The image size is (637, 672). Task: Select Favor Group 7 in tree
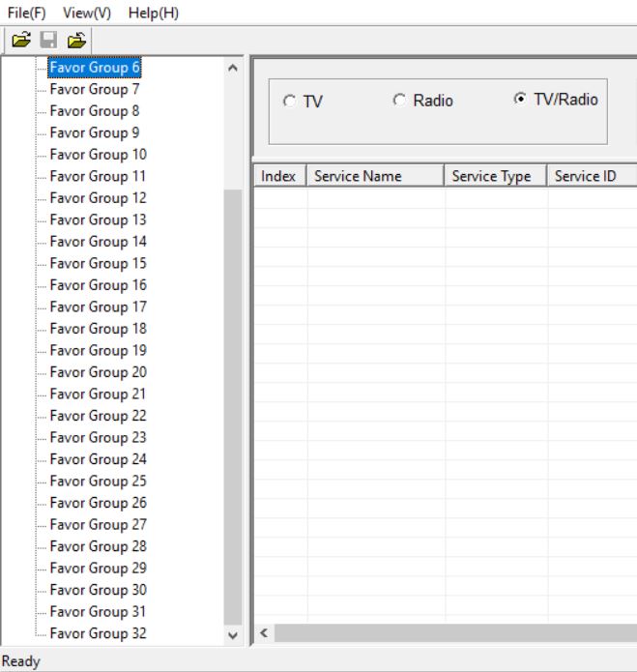click(95, 89)
